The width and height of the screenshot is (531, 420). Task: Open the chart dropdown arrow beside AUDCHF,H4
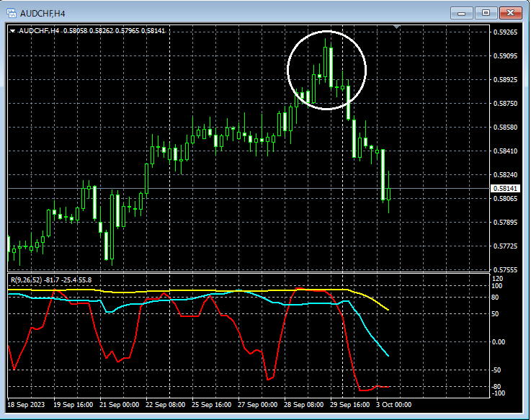pyautogui.click(x=12, y=31)
